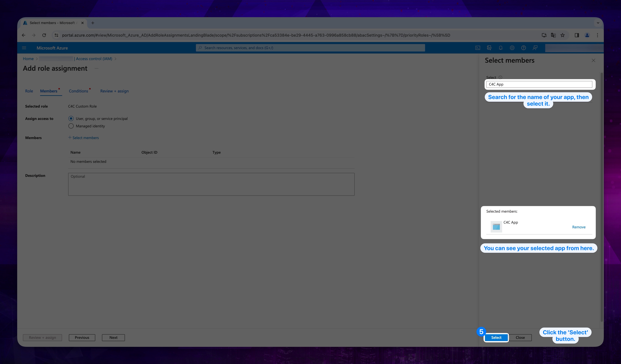Image resolution: width=621 pixels, height=364 pixels.
Task: Click the 'Select' button to confirm
Action: pyautogui.click(x=496, y=337)
